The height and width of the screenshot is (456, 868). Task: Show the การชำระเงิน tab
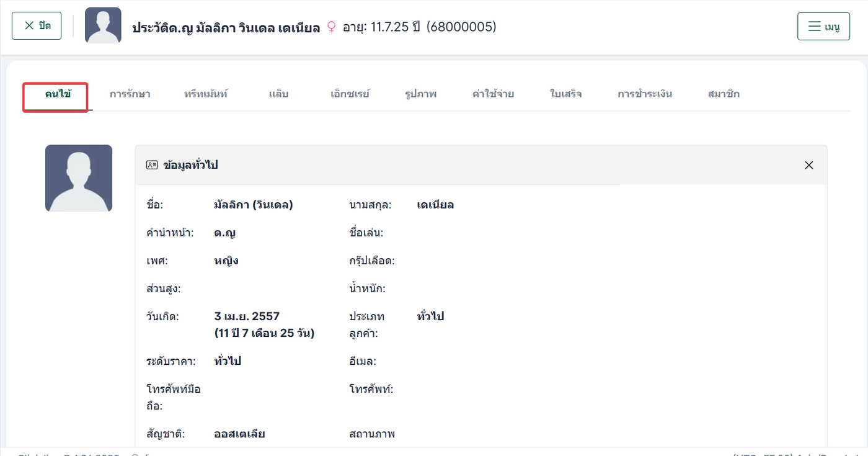645,94
